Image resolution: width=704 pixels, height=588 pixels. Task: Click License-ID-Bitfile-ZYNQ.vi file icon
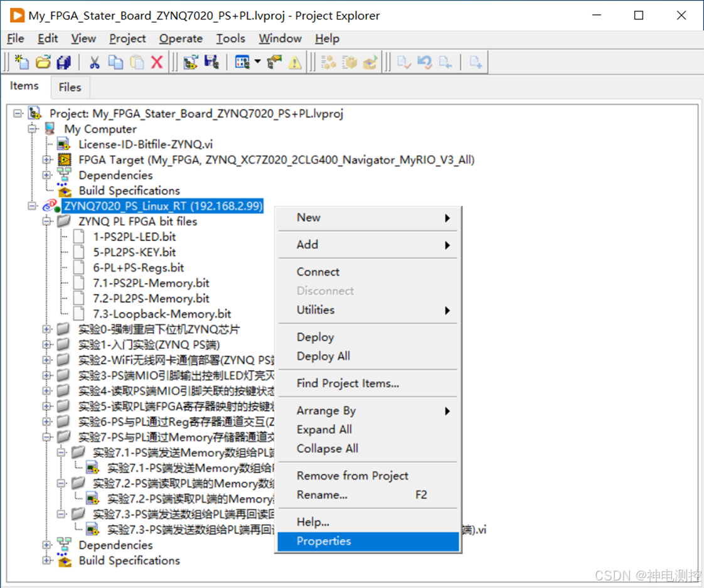(64, 144)
